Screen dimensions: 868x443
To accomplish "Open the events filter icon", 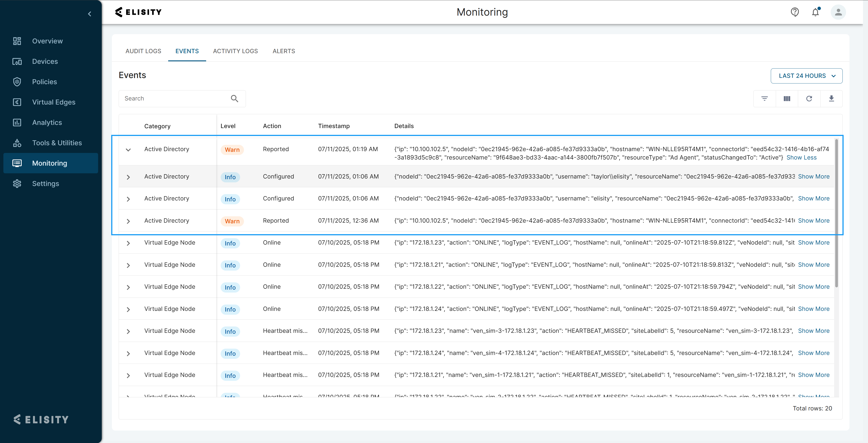I will pos(764,98).
